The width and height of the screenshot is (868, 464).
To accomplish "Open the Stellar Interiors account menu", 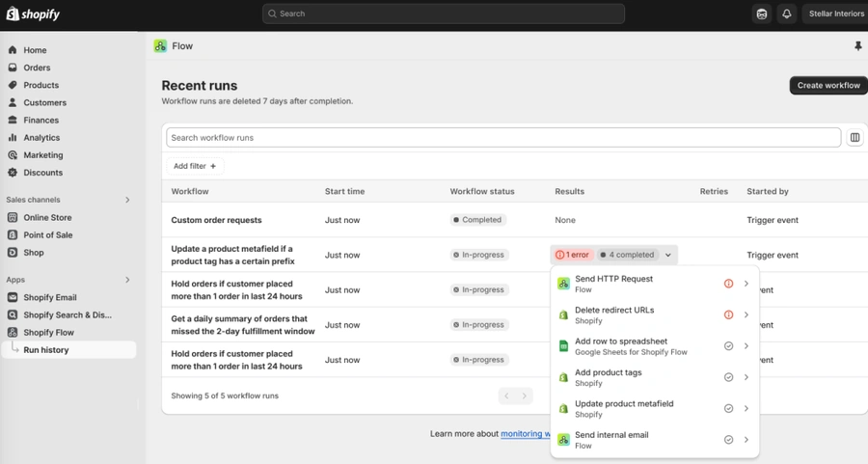I will point(835,14).
